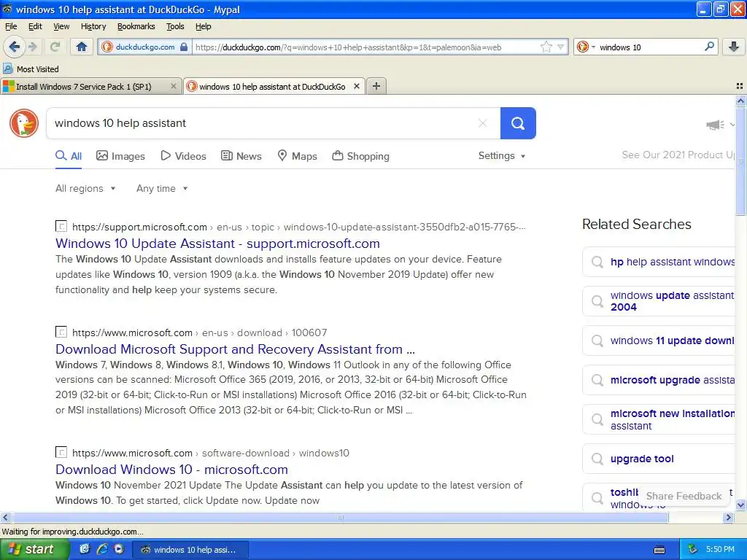
Task: Open the Help menu
Action: click(203, 26)
